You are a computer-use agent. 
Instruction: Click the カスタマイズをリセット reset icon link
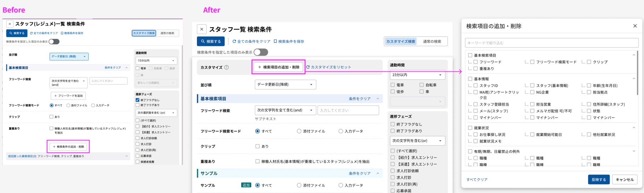[328, 67]
